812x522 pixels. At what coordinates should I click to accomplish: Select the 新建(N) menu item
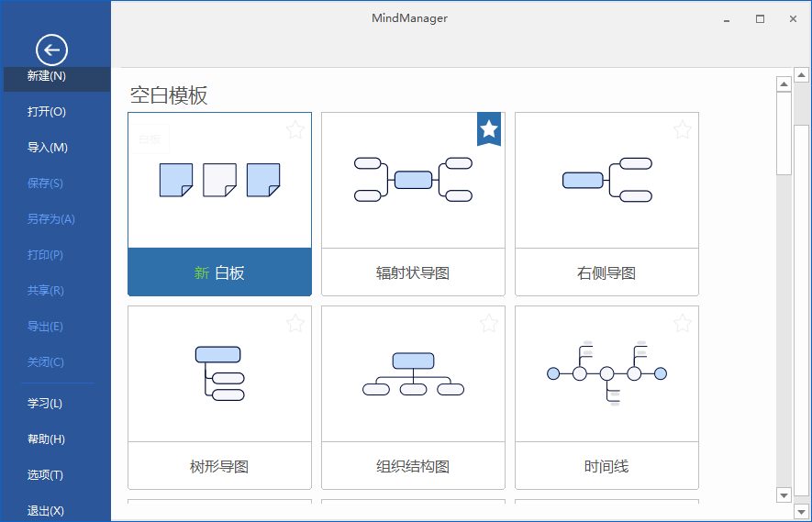pyautogui.click(x=57, y=77)
